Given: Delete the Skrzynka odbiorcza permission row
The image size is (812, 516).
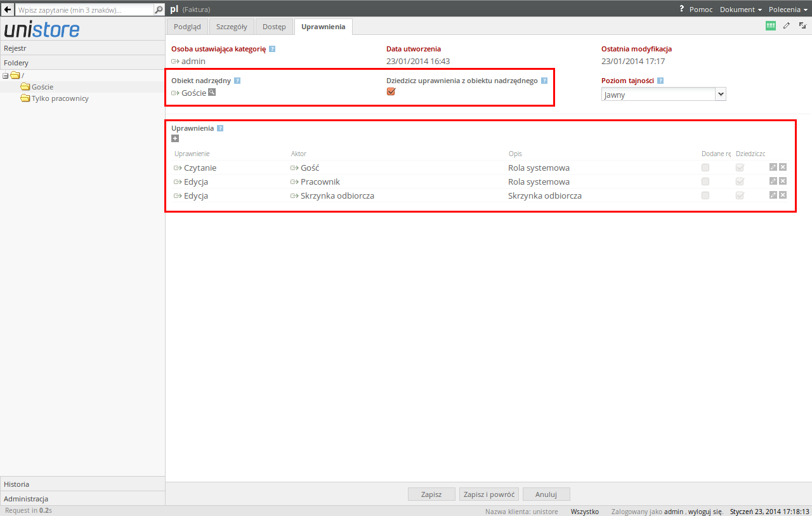Looking at the screenshot, I should pos(783,195).
